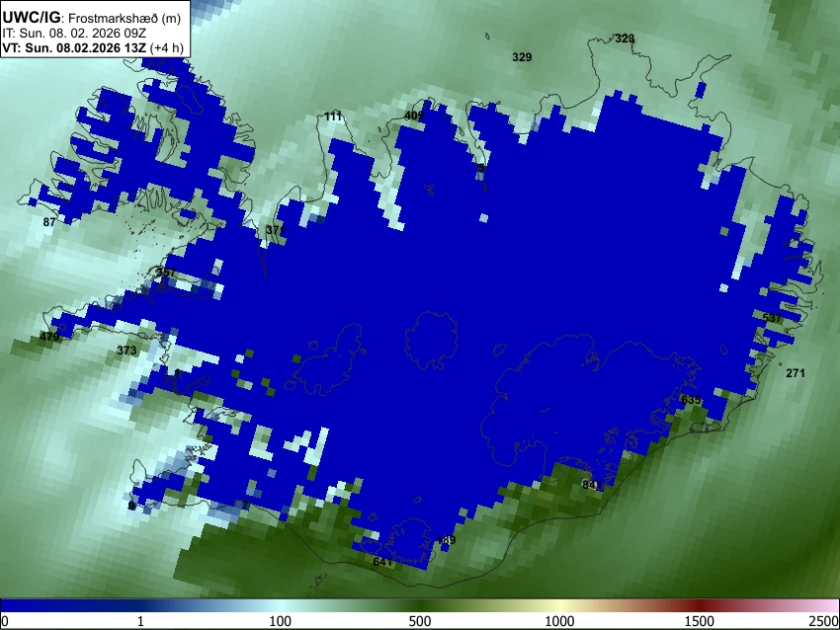Screen dimensions: 840x630
Task: Click the map value 409
Action: [413, 116]
